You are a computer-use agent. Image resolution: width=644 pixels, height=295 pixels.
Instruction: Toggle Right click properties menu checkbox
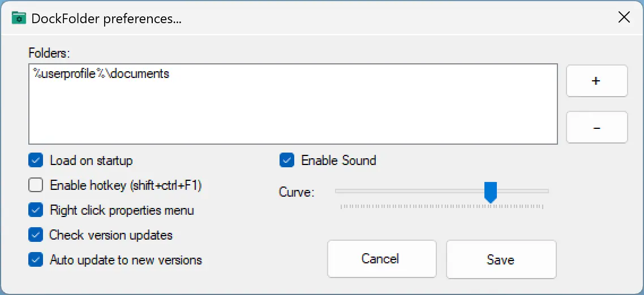[x=36, y=210]
